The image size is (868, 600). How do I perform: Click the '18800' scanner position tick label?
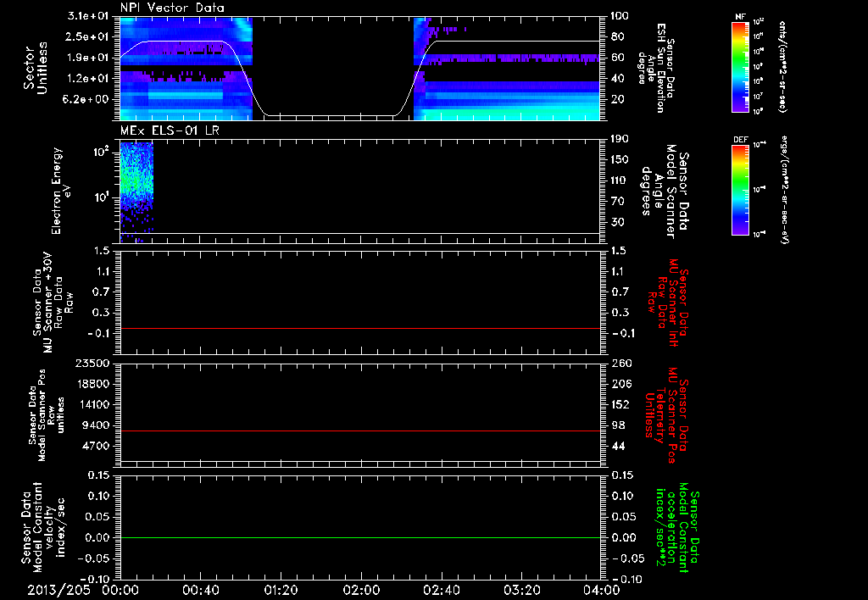point(95,384)
